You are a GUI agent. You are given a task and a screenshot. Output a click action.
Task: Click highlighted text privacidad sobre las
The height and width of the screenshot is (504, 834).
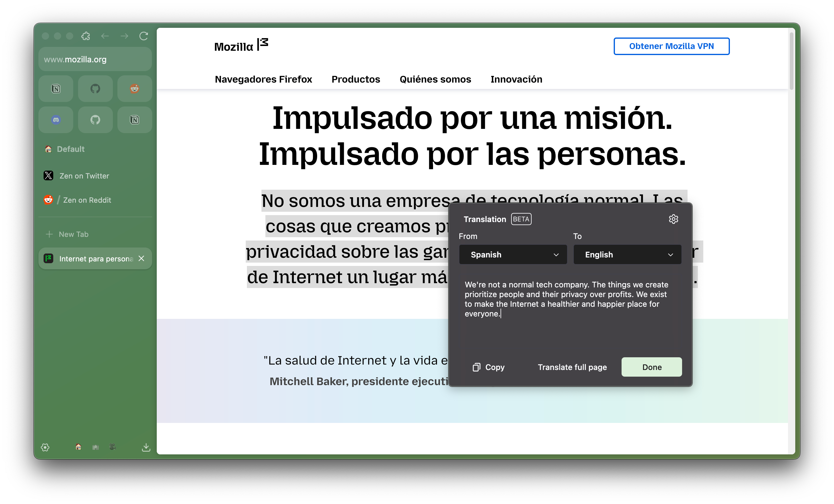tap(332, 251)
